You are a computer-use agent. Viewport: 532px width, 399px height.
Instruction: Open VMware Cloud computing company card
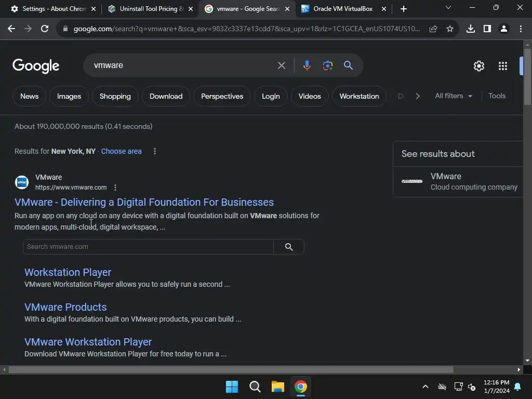[458, 181]
